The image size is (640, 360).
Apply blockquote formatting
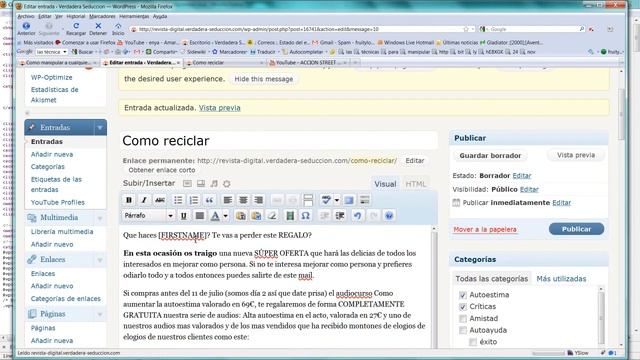click(x=209, y=200)
